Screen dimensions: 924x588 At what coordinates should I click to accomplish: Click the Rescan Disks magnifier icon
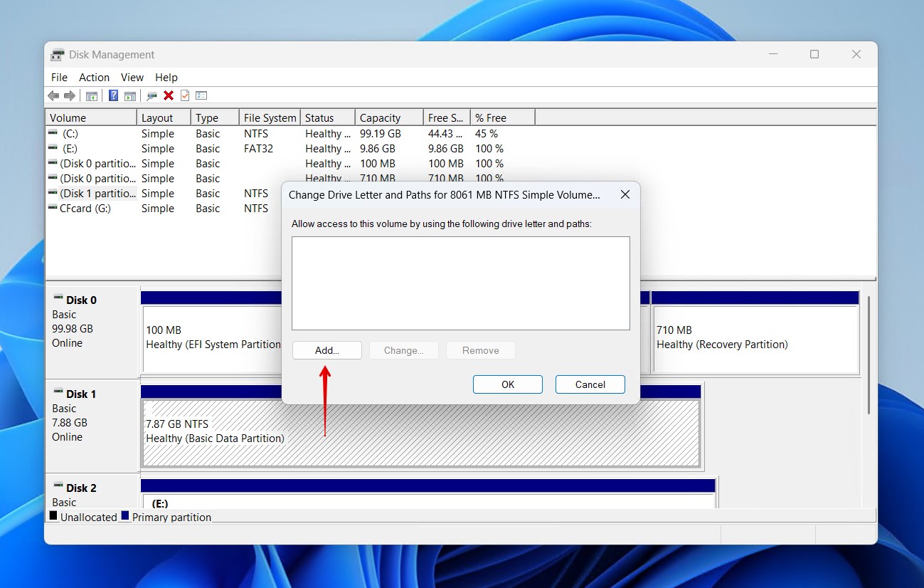151,95
